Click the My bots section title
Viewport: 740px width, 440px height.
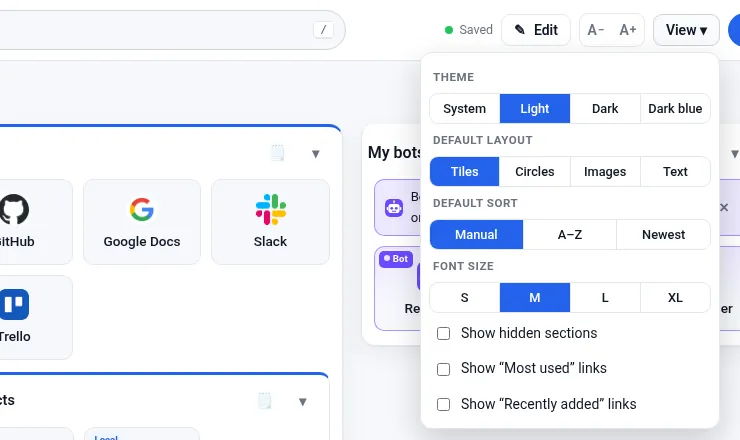click(x=394, y=152)
